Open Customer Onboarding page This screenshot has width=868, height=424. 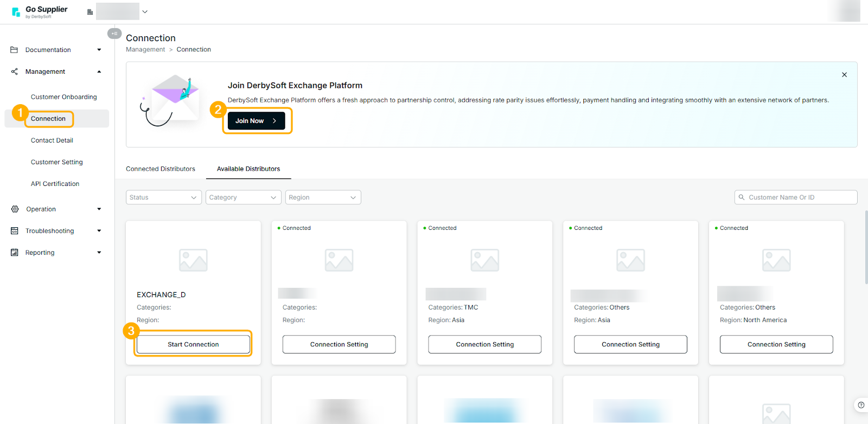pyautogui.click(x=64, y=97)
